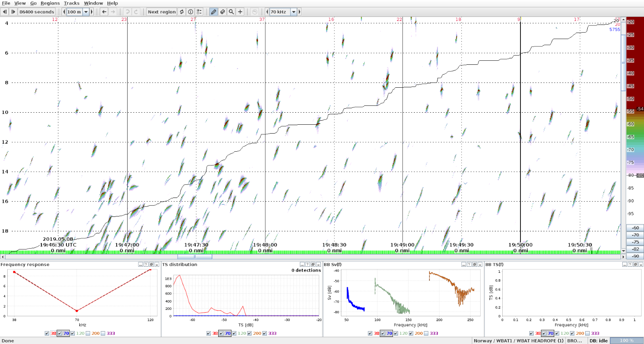The height and width of the screenshot is (344, 644).
Task: Uncheck 38 kHz in the TS distribution panel
Action: click(208, 333)
